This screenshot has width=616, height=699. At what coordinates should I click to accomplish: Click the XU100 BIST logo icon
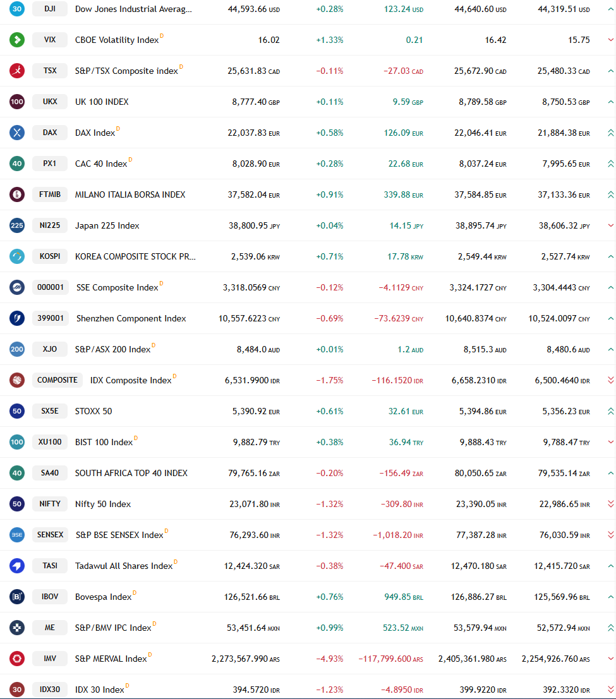17,442
